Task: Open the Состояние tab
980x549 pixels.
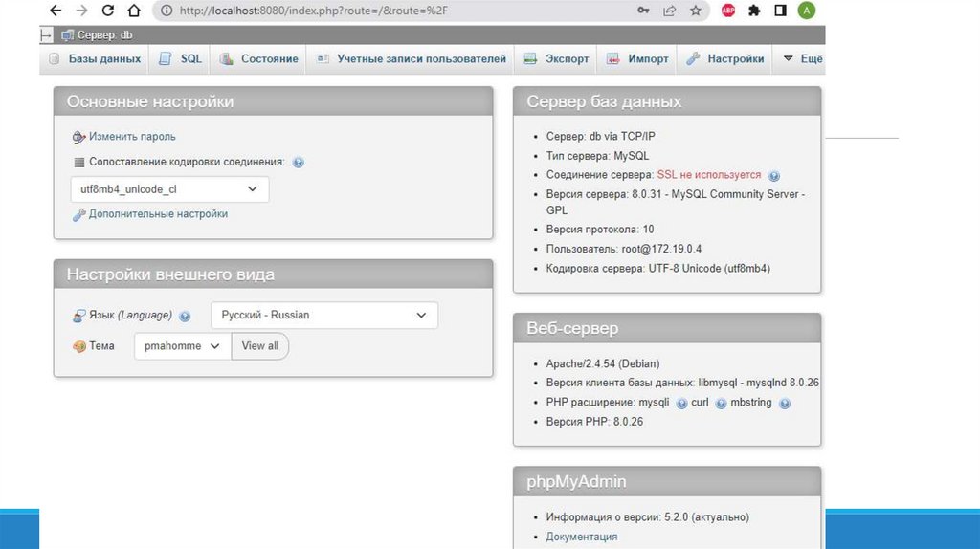Action: 258,58
